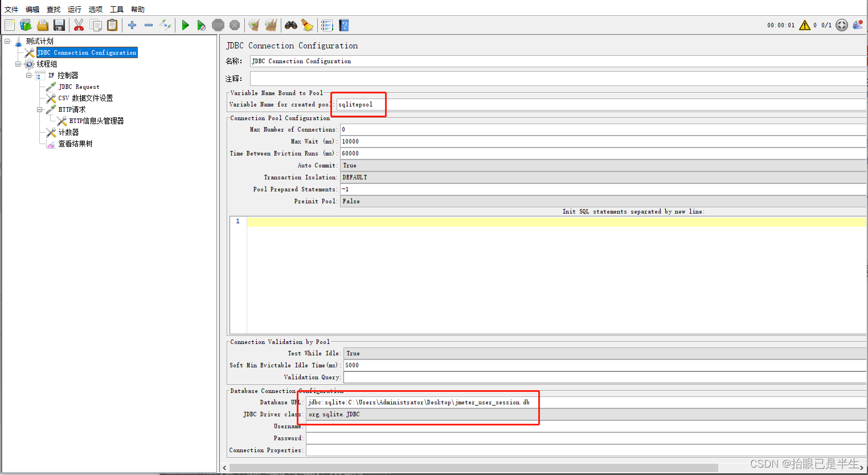Select HTTP请求 in the tree
This screenshot has height=475, width=868.
[72, 109]
